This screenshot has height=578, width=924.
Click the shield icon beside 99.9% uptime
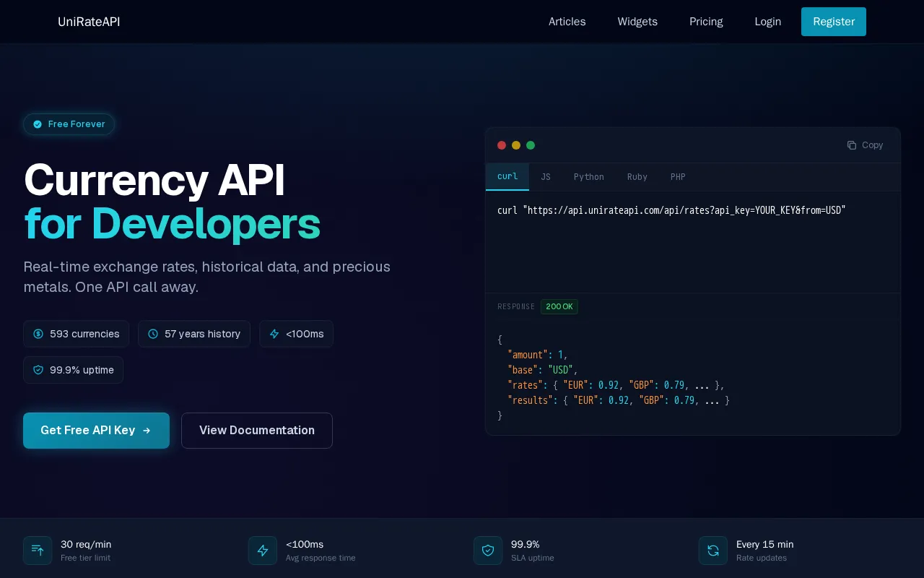click(x=38, y=370)
